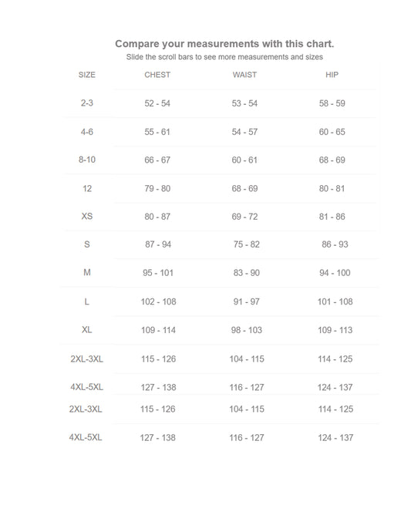Image resolution: width=411 pixels, height=532 pixels.
Task: Click the 'Compare your measurements' heading
Action: click(224, 44)
